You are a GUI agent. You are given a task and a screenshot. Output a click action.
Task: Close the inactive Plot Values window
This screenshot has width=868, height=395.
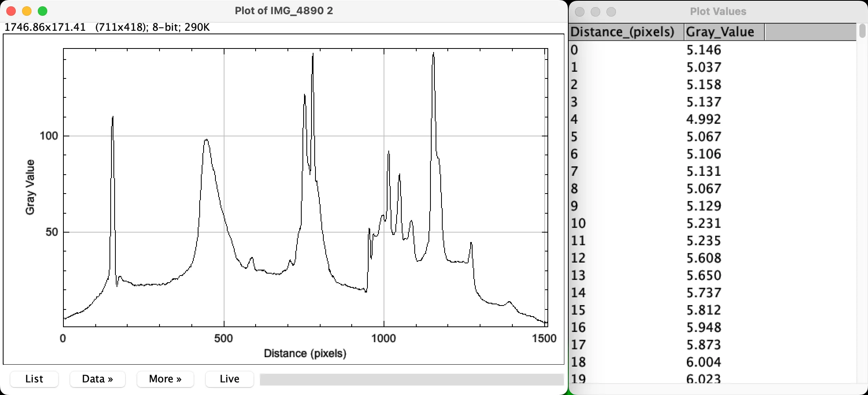[x=580, y=12]
